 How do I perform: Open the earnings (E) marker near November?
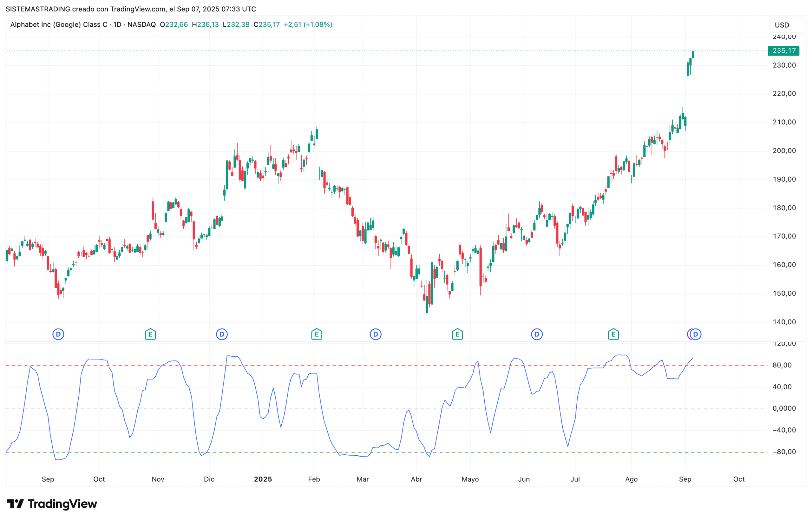(150, 334)
